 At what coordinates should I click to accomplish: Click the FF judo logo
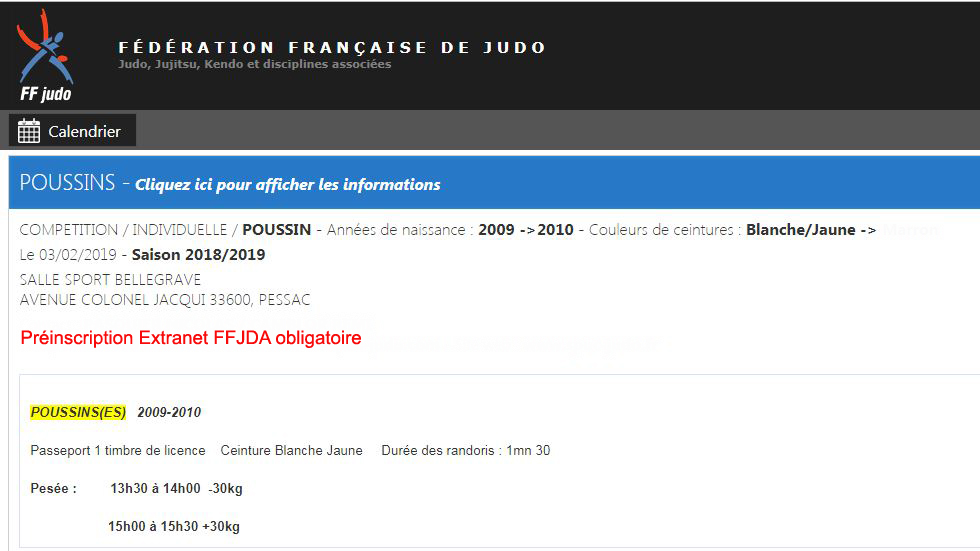[x=45, y=55]
